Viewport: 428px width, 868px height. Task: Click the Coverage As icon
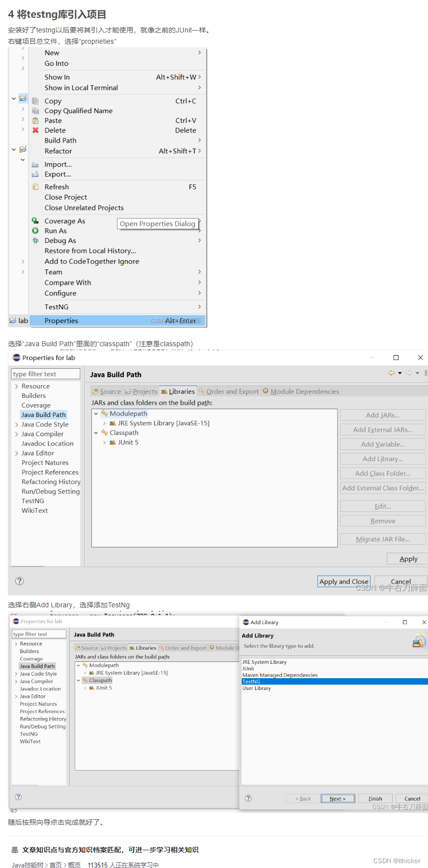click(x=35, y=221)
